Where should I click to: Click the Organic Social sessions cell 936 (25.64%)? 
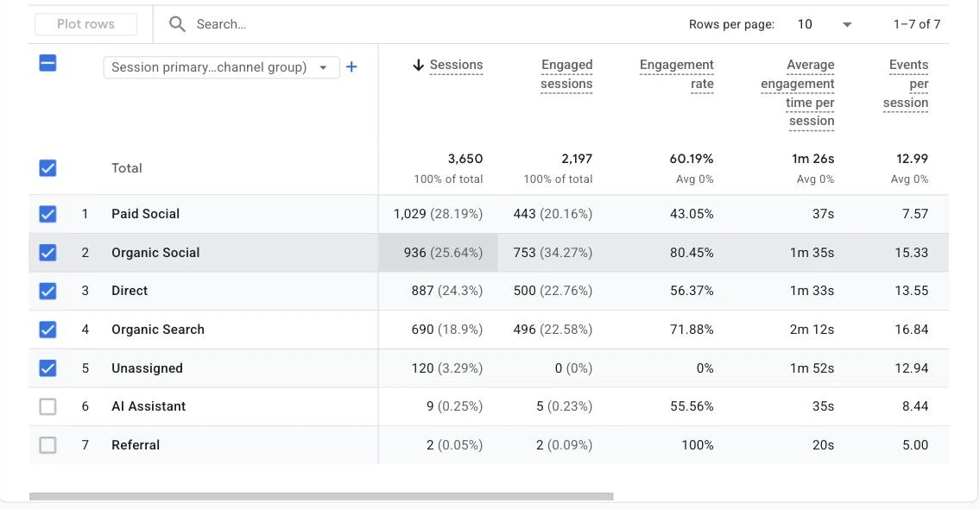point(443,253)
